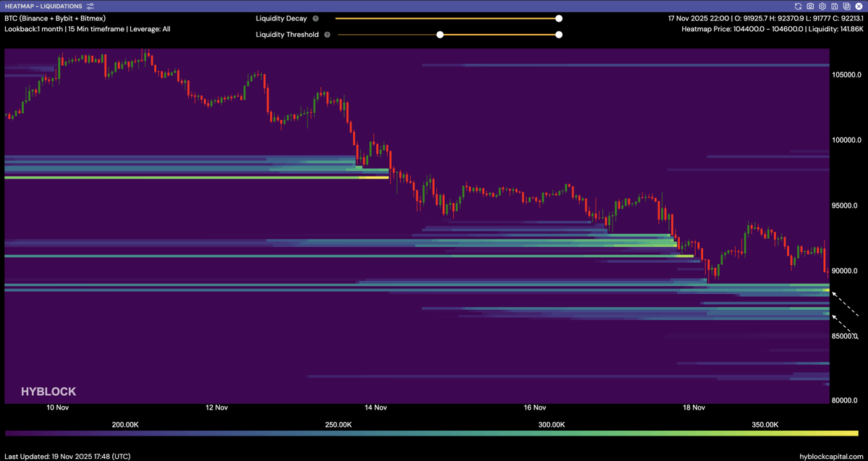This screenshot has height=461, width=868.
Task: Click the Last Updated timestamp text
Action: pyautogui.click(x=67, y=456)
